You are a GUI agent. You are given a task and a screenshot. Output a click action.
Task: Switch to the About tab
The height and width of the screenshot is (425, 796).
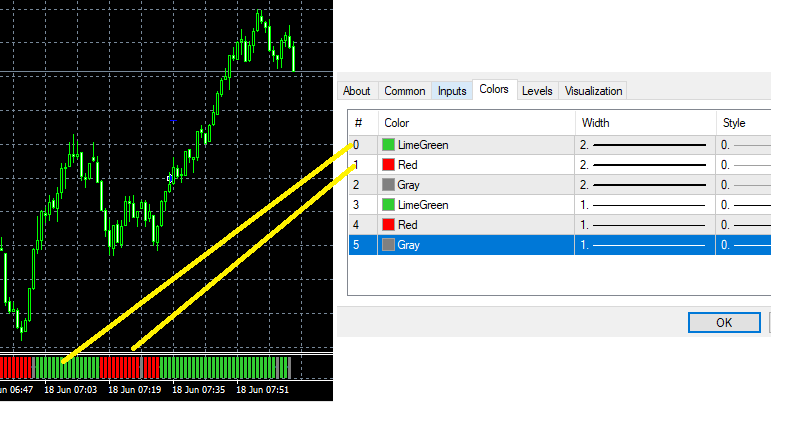(357, 91)
